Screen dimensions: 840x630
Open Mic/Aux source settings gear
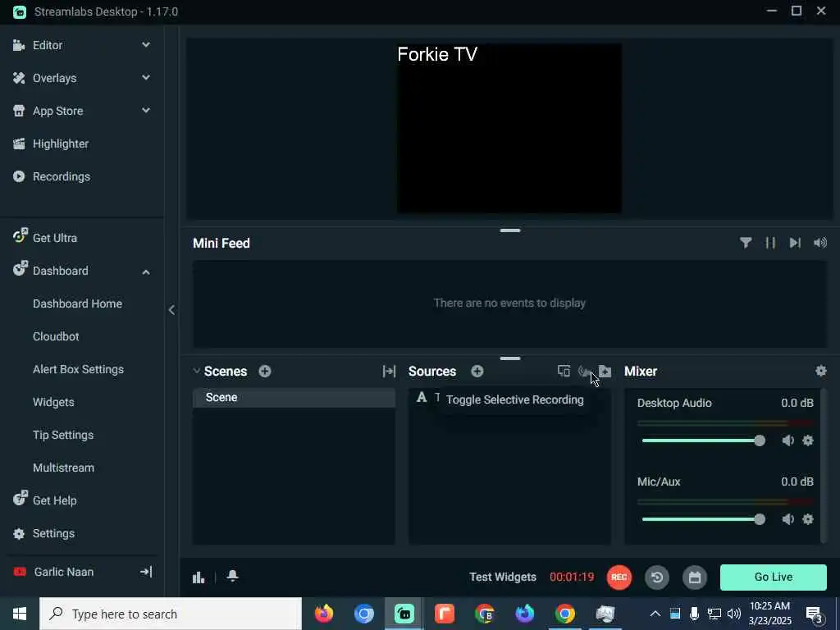point(808,519)
